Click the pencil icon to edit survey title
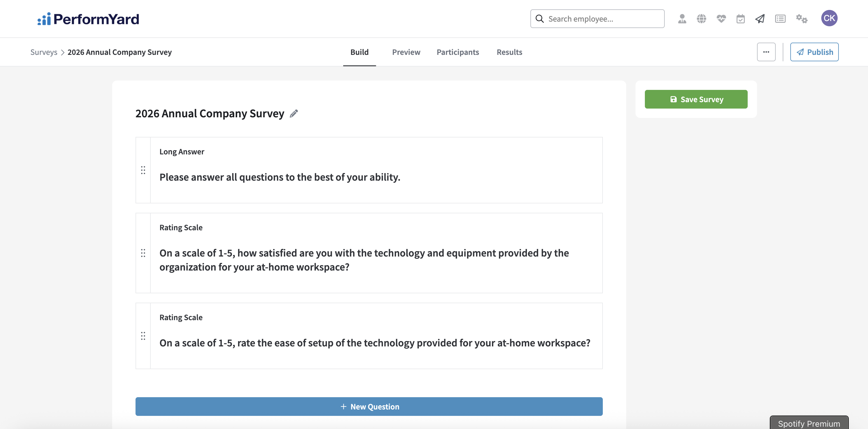The width and height of the screenshot is (868, 429). click(294, 114)
